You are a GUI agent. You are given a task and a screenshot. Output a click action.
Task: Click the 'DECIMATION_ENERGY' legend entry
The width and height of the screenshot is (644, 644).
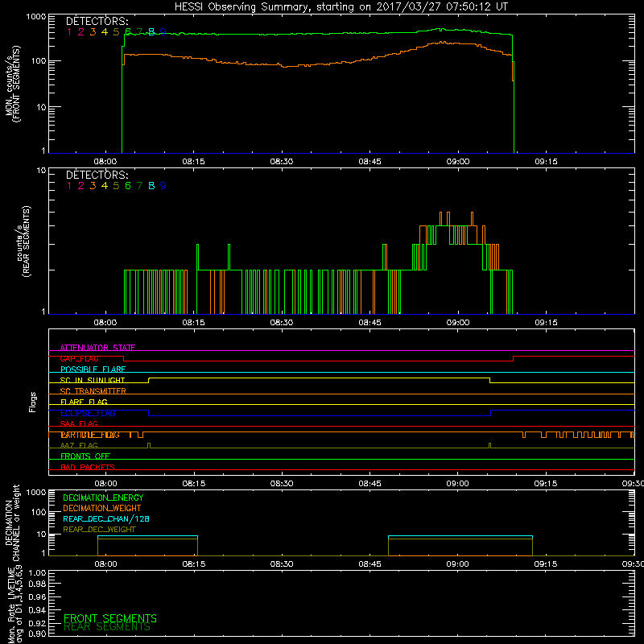(103, 497)
